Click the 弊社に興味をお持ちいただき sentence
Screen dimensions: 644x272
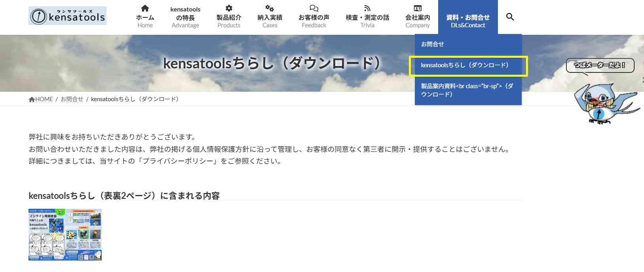click(112, 137)
